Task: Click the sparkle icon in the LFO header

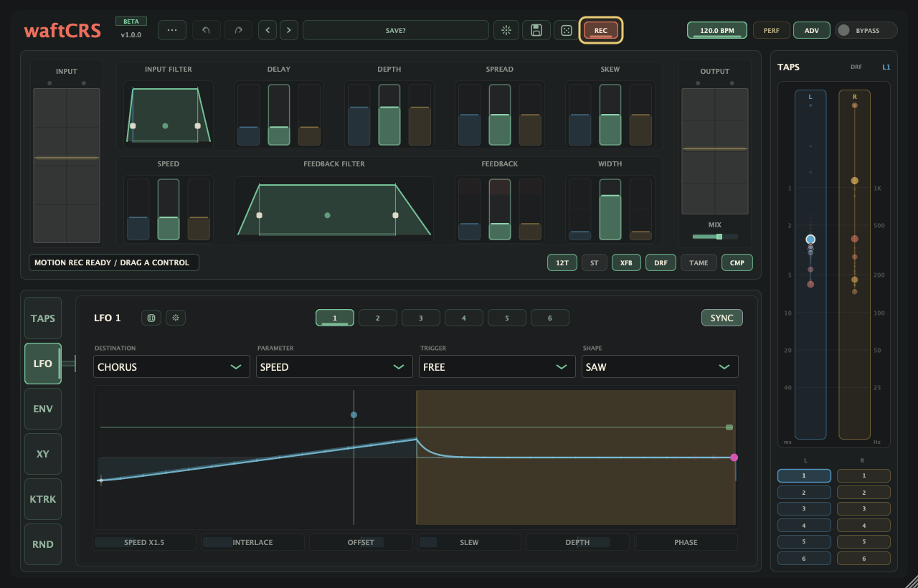Action: pos(176,318)
